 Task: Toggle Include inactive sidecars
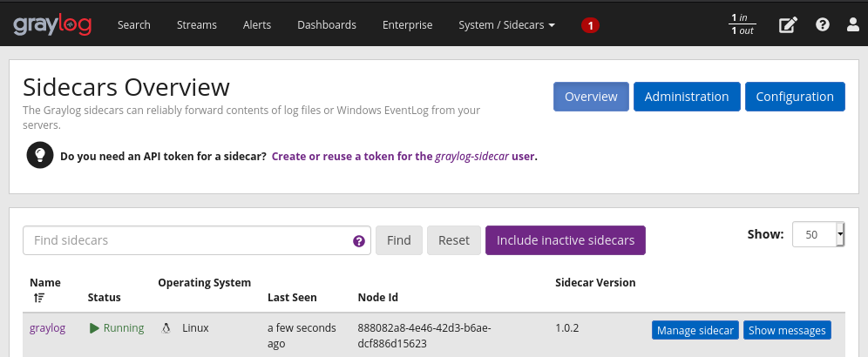click(566, 240)
